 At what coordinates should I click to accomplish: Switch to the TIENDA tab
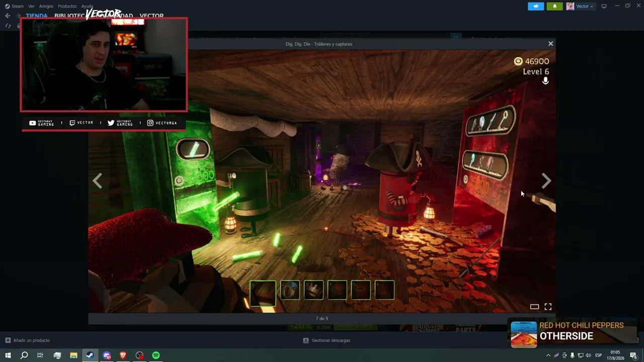pyautogui.click(x=36, y=16)
